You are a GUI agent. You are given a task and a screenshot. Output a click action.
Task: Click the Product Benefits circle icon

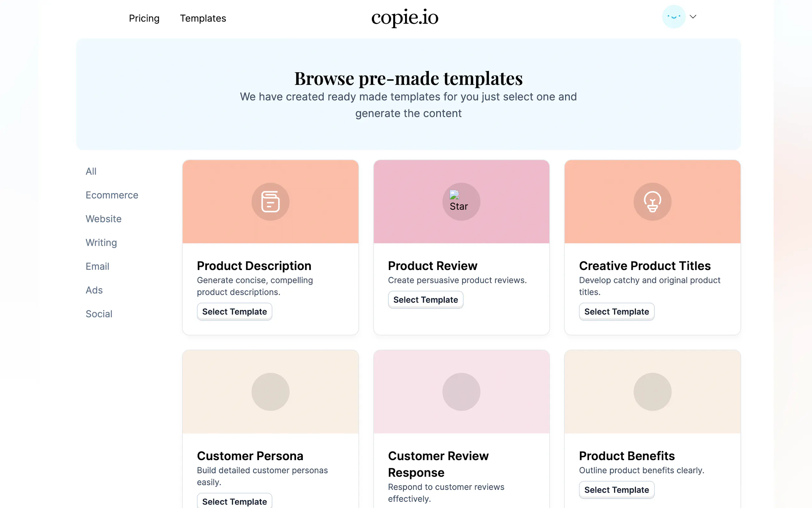pos(652,392)
